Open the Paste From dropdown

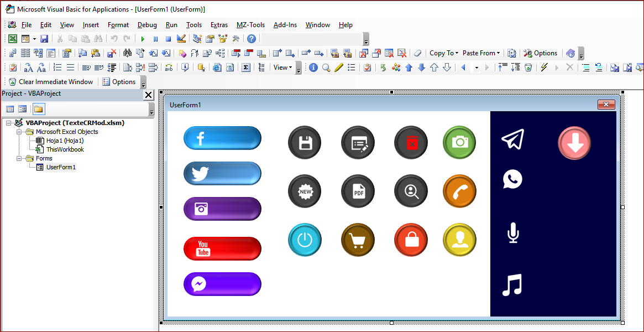(481, 53)
